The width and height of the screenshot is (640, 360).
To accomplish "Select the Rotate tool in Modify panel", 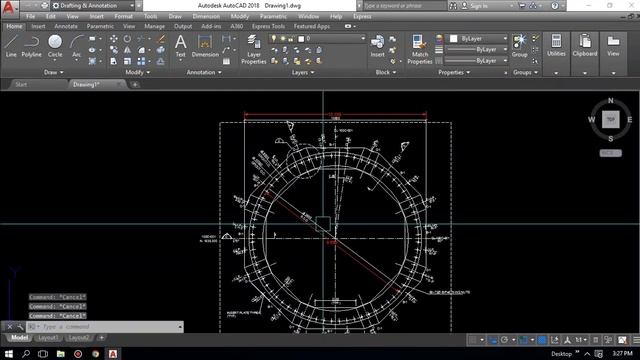I will [x=127, y=39].
